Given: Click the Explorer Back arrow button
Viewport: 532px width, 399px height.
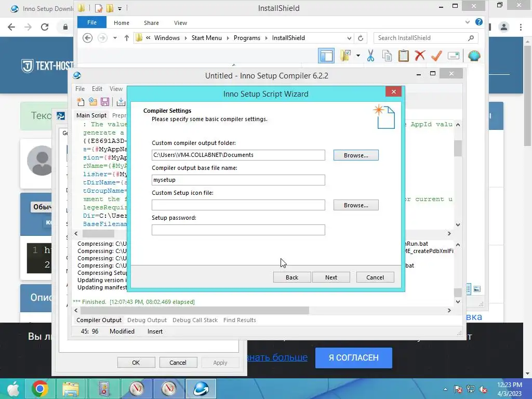Looking at the screenshot, I should pos(87,38).
